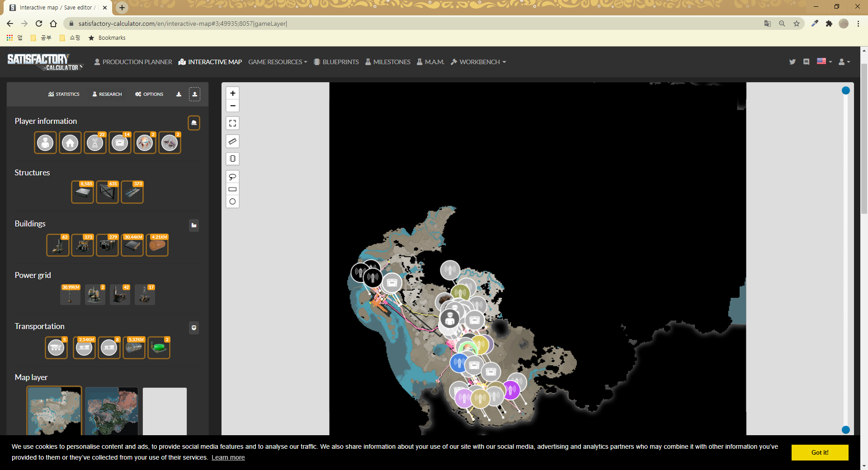Select the realistic colored map layer

coord(111,411)
